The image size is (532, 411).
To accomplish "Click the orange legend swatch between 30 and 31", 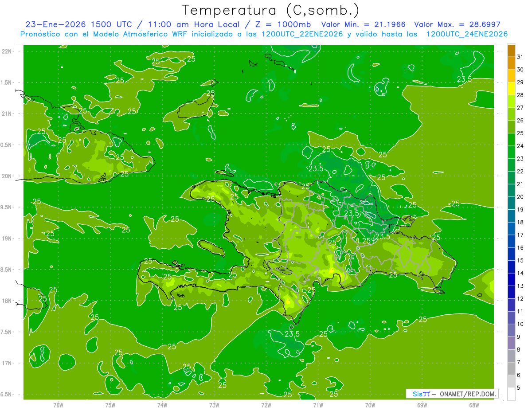I will coord(511,63).
